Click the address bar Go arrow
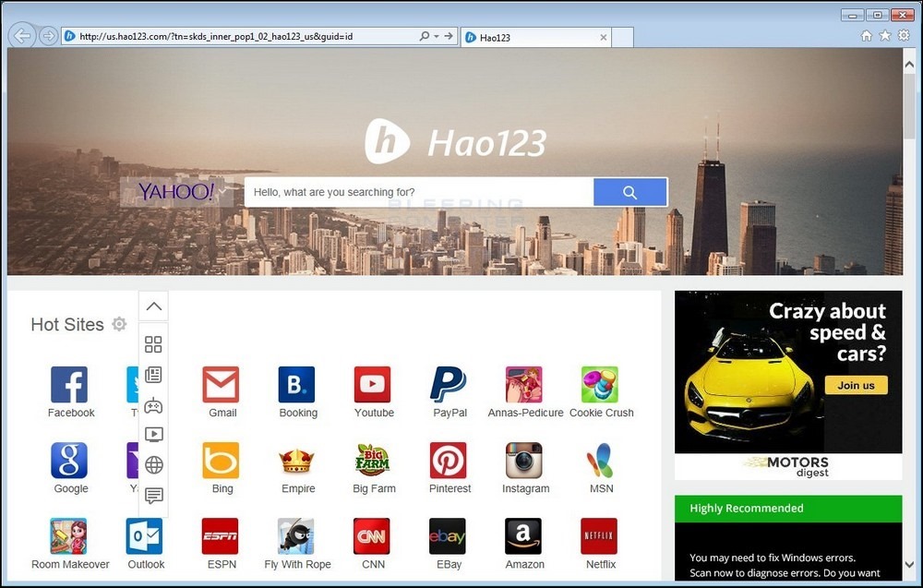This screenshot has height=588, width=923. [x=449, y=37]
